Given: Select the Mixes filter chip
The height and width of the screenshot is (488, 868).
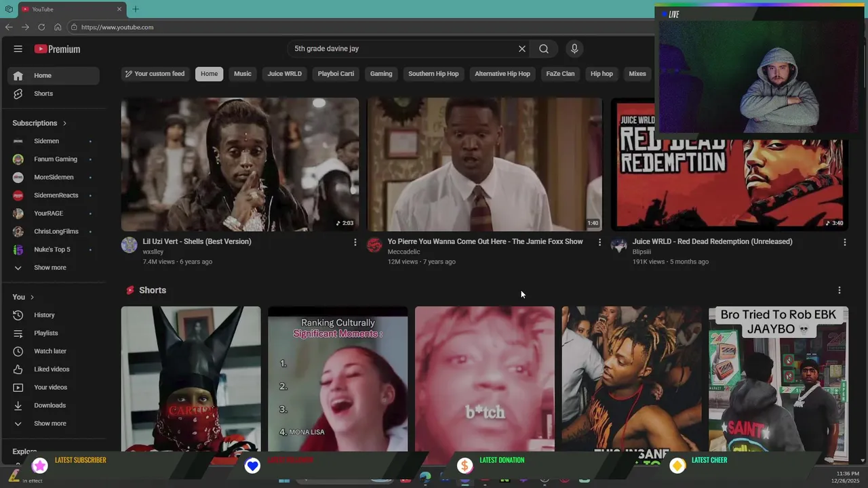Looking at the screenshot, I should coord(637,74).
